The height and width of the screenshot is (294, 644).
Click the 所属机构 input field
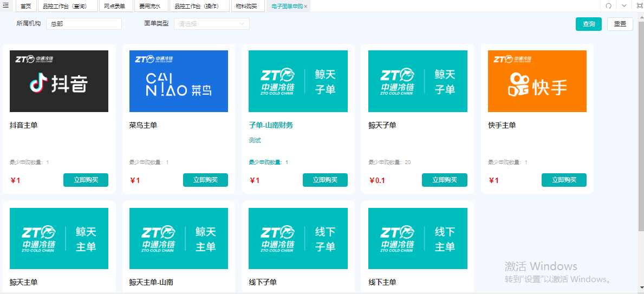[x=84, y=24]
